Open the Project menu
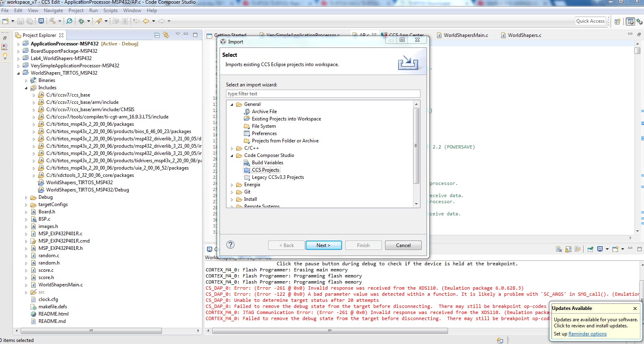644x344 pixels. pos(76,11)
